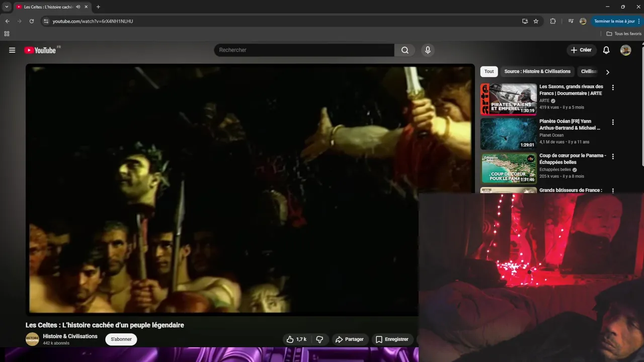Screen dimensions: 644x362
Task: Click the browser address bar URL
Action: click(x=93, y=21)
